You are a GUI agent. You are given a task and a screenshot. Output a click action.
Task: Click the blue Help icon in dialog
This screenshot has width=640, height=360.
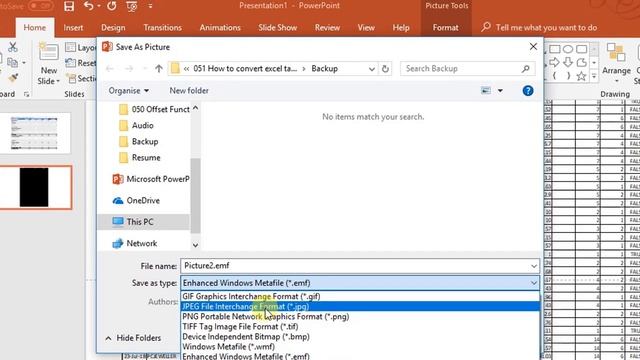528,91
